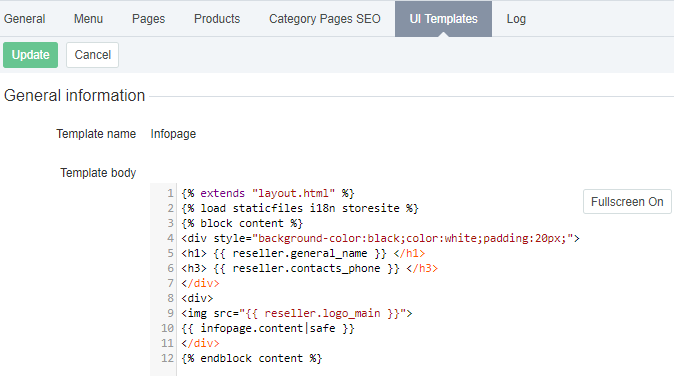
Task: Click line number 12 in the gutter
Action: point(168,358)
